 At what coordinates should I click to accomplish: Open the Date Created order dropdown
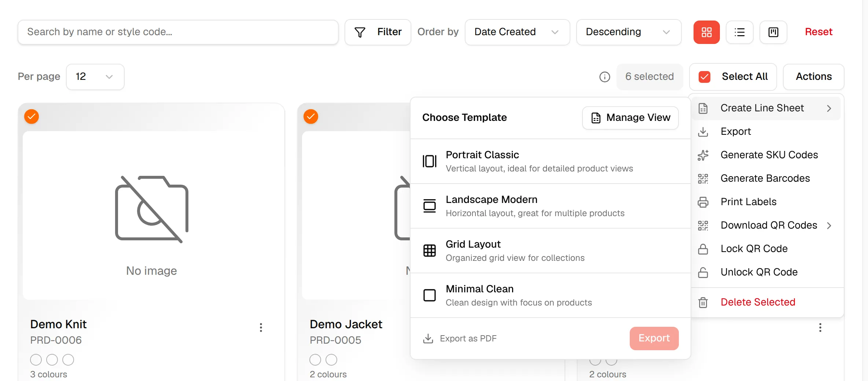[517, 32]
